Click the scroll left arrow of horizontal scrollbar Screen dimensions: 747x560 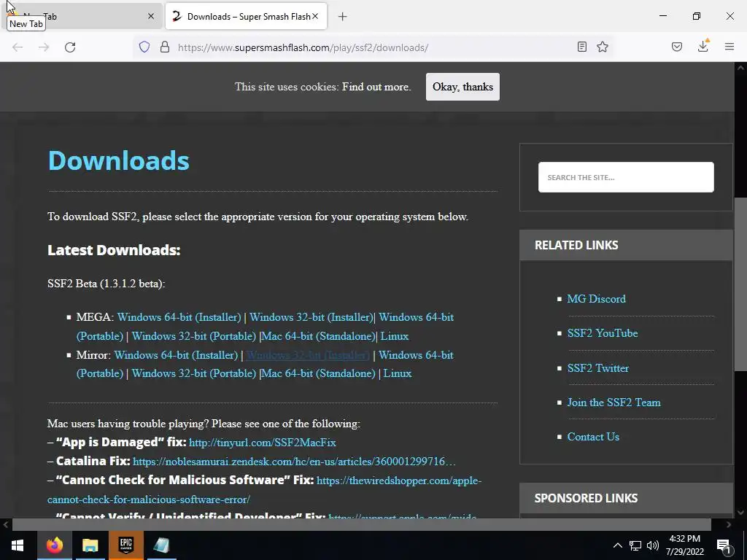click(x=6, y=524)
